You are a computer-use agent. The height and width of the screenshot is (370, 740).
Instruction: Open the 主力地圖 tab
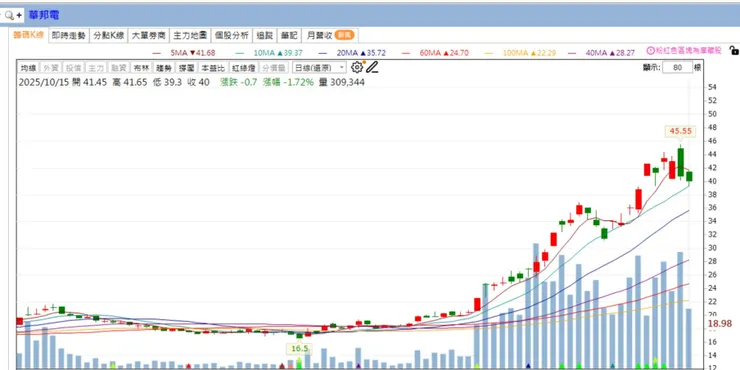click(x=190, y=35)
